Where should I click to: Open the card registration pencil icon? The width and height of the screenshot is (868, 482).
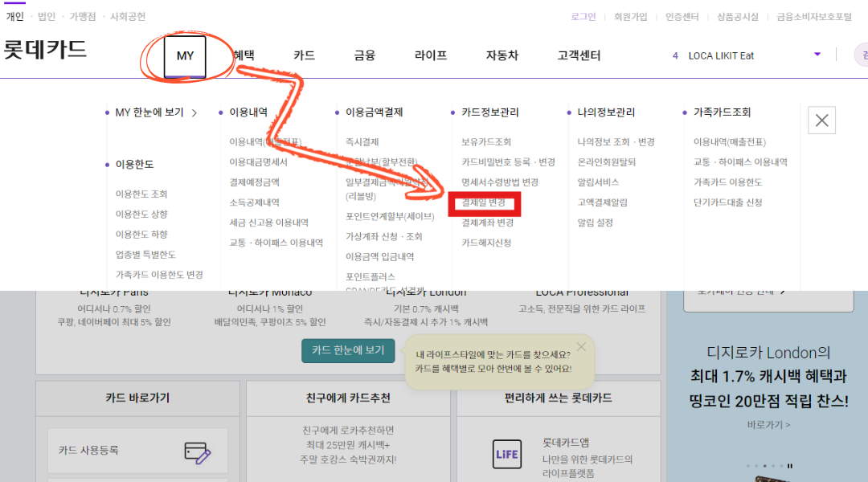(197, 452)
